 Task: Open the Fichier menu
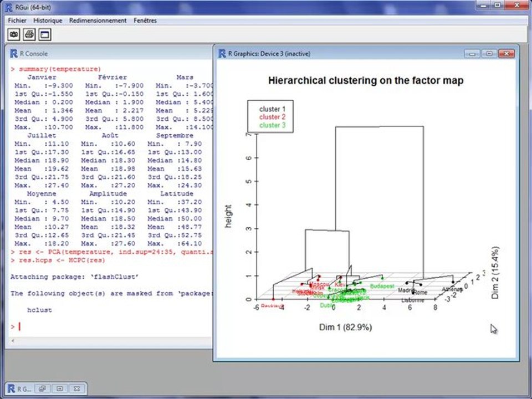17,21
